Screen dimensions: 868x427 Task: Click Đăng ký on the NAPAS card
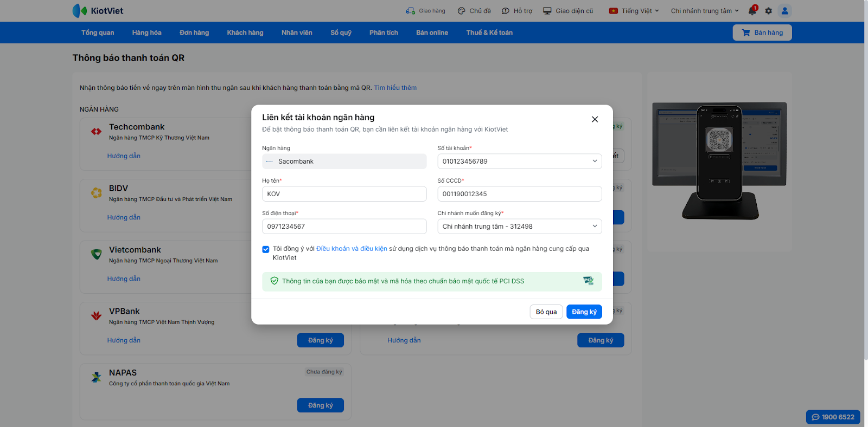[x=321, y=405]
